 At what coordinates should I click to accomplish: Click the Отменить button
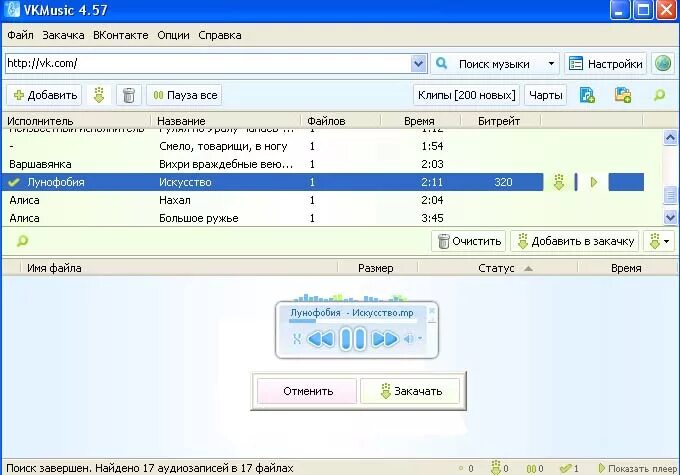click(x=307, y=391)
